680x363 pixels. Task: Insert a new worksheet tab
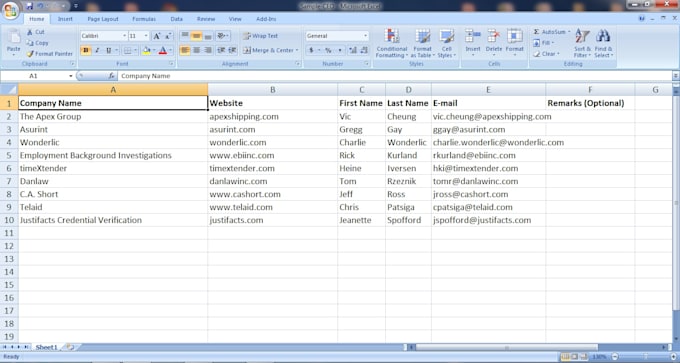click(x=70, y=347)
